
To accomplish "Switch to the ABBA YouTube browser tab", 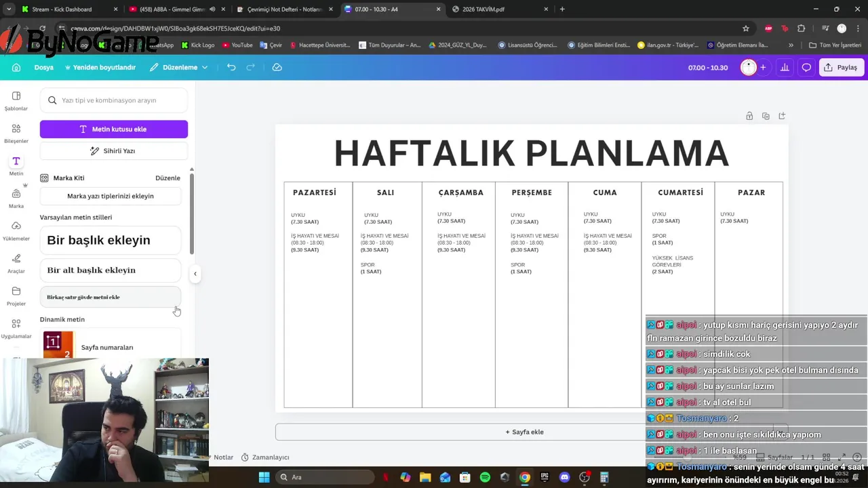I will [175, 9].
